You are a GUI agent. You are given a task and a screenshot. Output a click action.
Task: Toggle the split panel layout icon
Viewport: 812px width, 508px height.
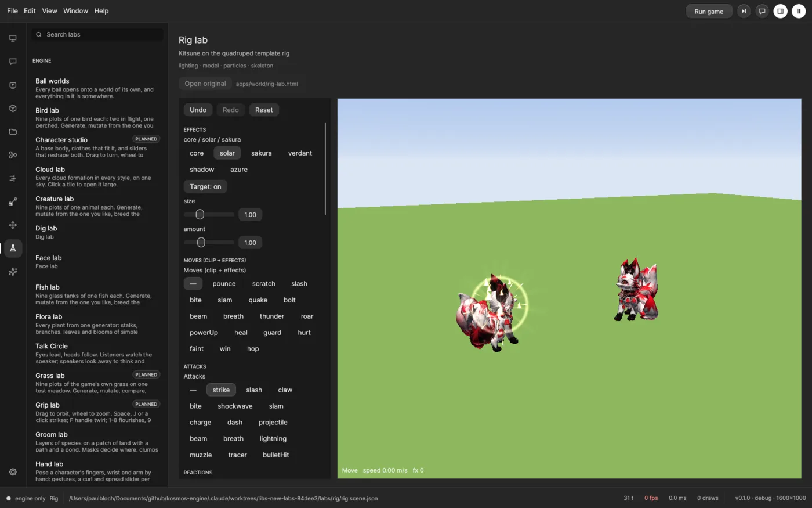tap(781, 11)
